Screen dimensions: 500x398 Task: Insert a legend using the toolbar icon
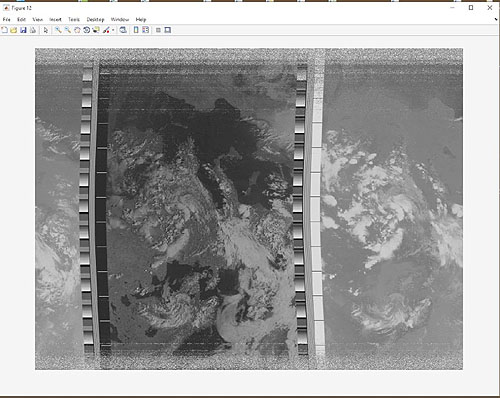(x=146, y=30)
